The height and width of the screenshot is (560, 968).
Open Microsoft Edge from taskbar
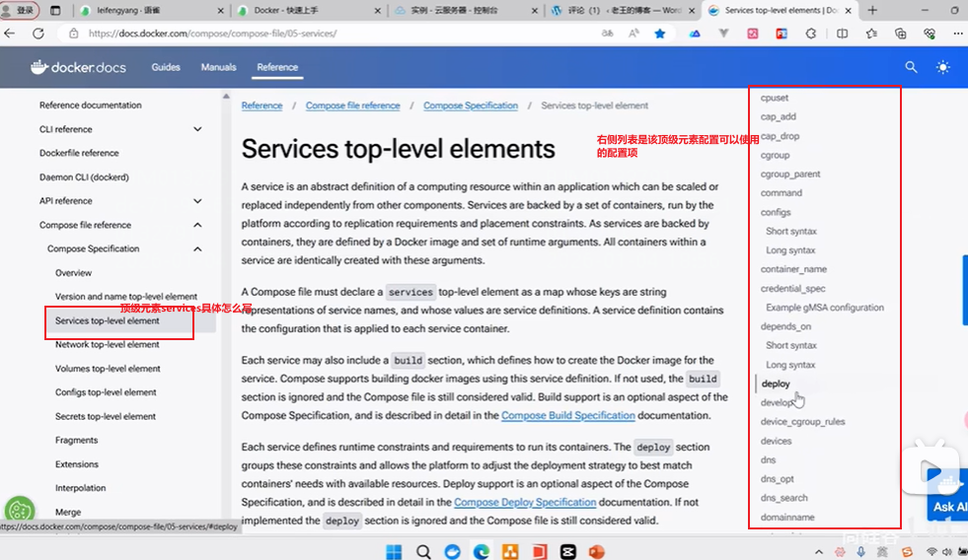point(482,551)
